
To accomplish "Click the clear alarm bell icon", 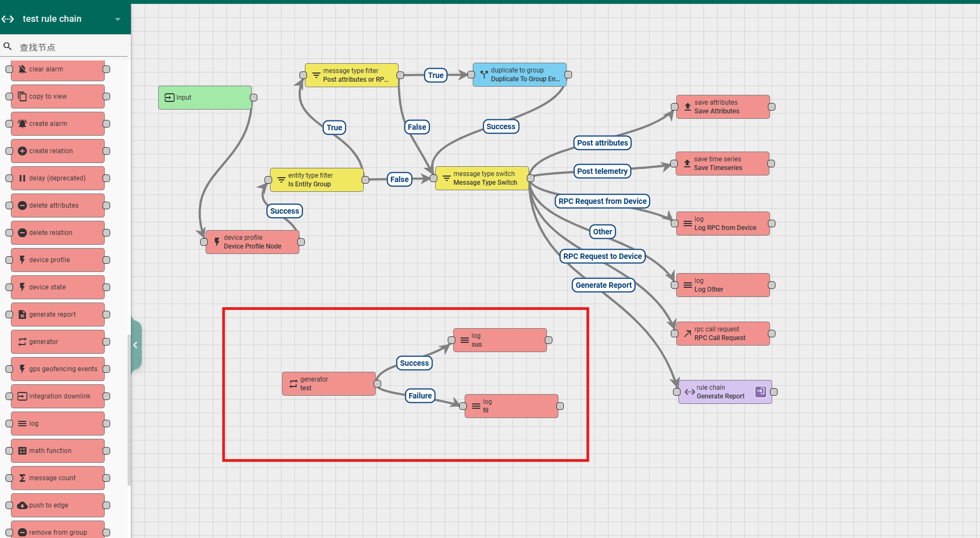I will tap(22, 69).
